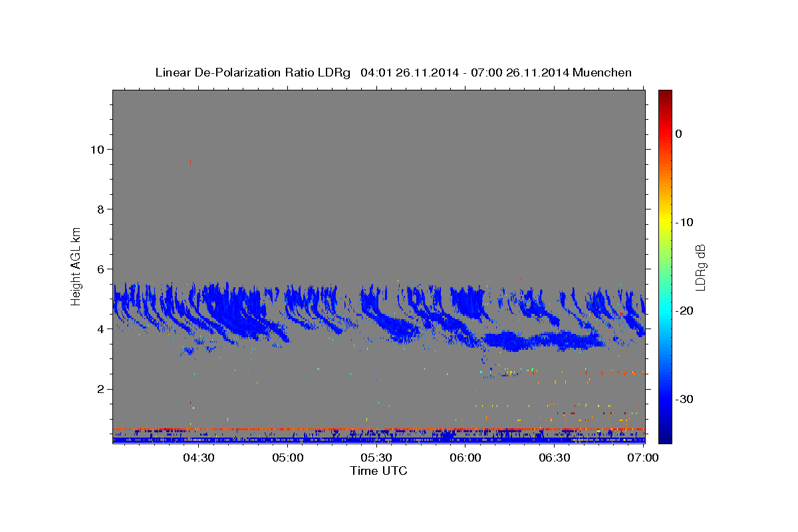The height and width of the screenshot is (532, 798).
Task: Click the 'Time UTC' axis label
Action: tap(378, 471)
